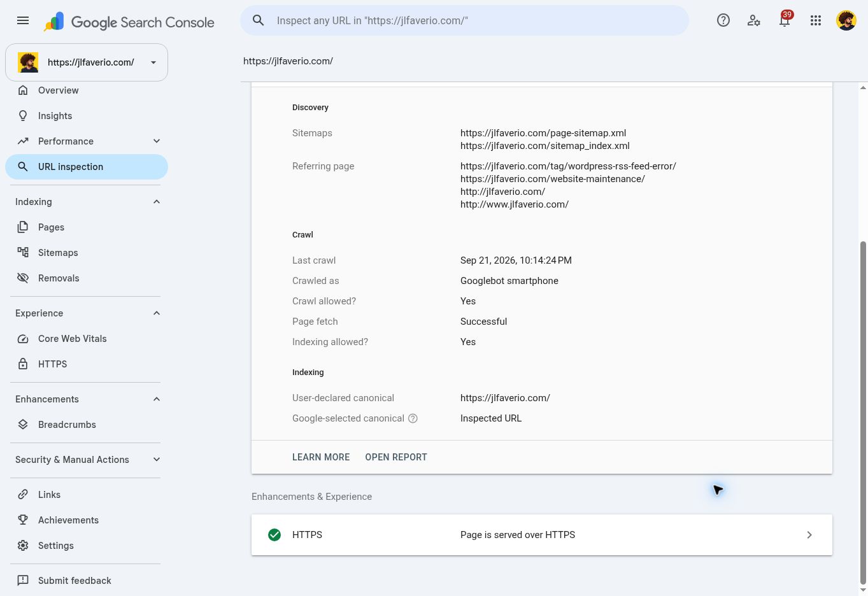
Task: Open the Help question mark icon
Action: (723, 20)
